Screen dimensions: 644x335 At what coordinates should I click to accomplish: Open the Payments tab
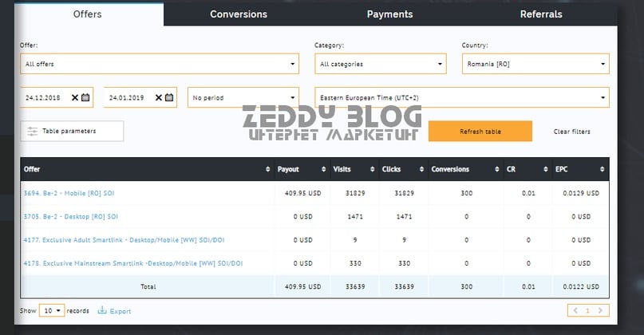point(389,14)
